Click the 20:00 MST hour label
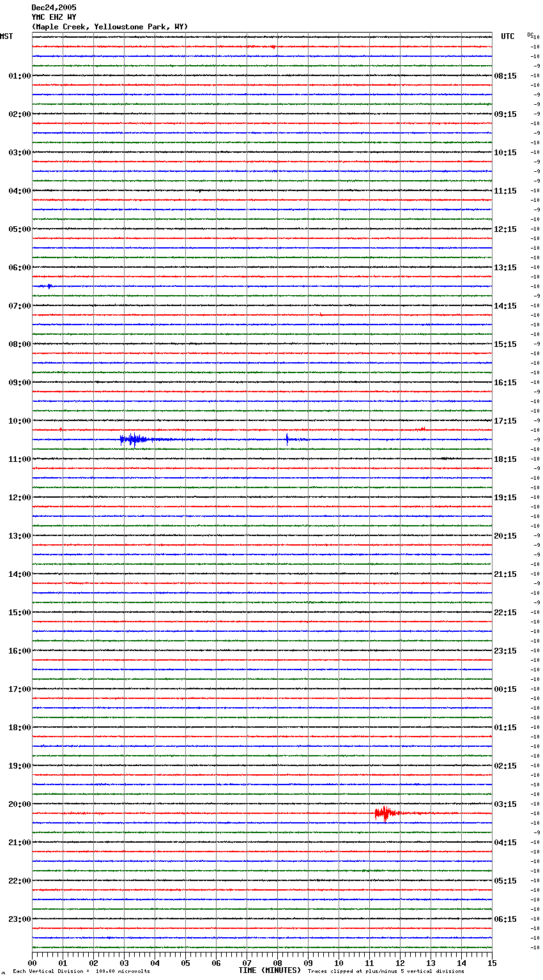The width and height of the screenshot is (543, 980). click(x=20, y=804)
